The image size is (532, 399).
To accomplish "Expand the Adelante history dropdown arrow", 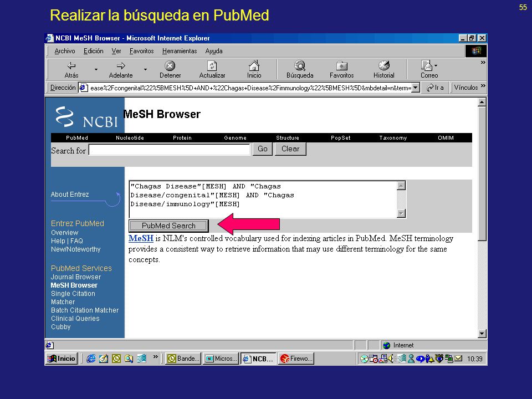I will click(145, 69).
